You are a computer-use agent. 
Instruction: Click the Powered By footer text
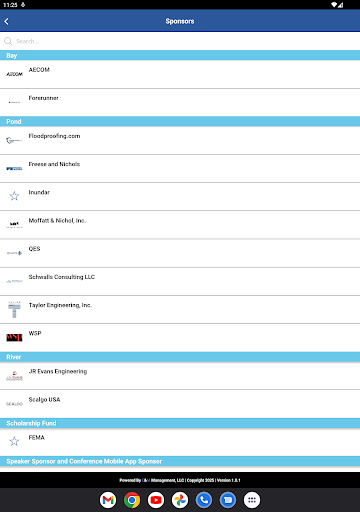(180, 480)
